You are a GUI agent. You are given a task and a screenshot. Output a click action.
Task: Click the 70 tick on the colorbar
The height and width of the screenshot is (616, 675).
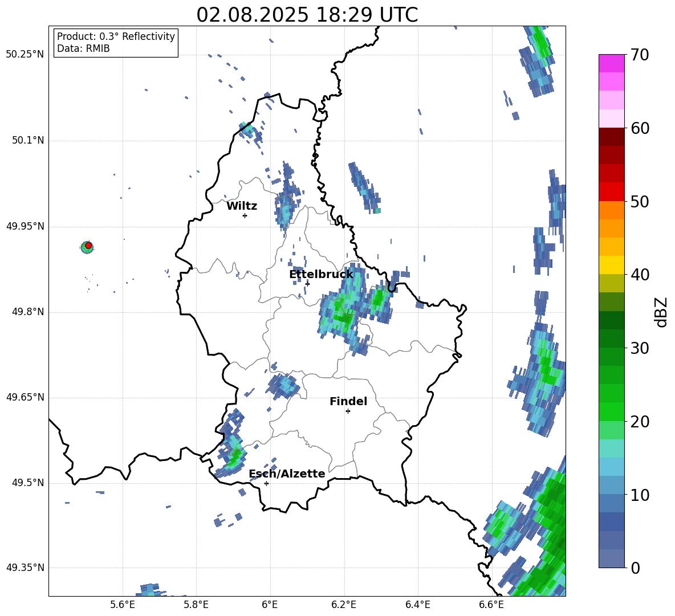pyautogui.click(x=640, y=55)
